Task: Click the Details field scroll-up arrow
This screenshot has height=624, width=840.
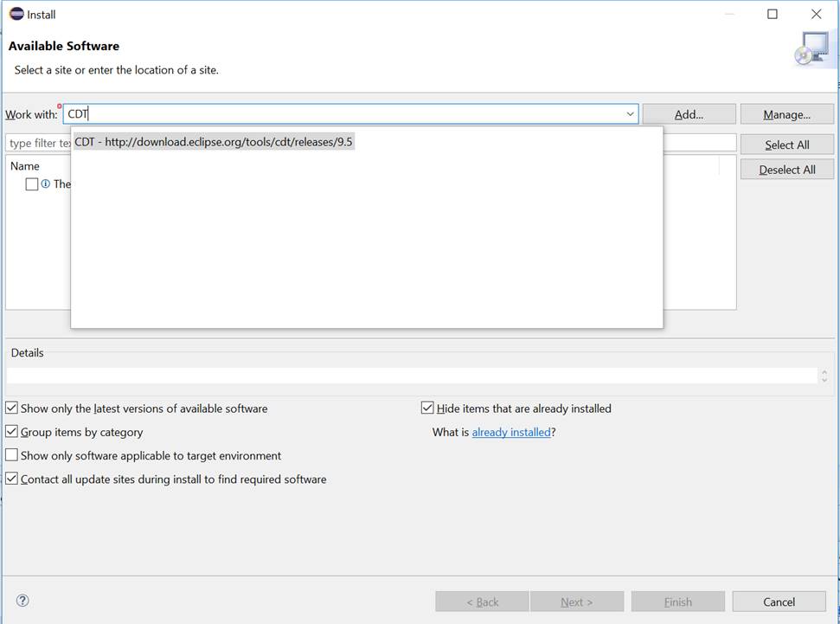Action: (x=823, y=370)
